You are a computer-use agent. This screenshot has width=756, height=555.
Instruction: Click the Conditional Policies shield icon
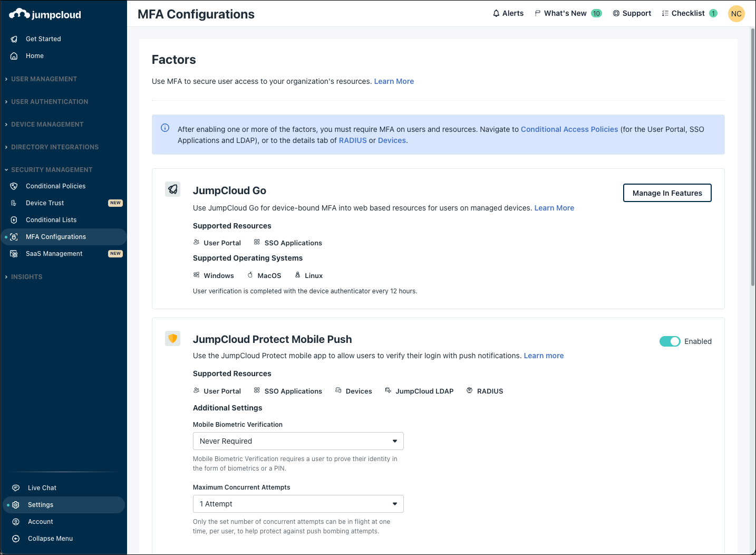click(x=14, y=186)
